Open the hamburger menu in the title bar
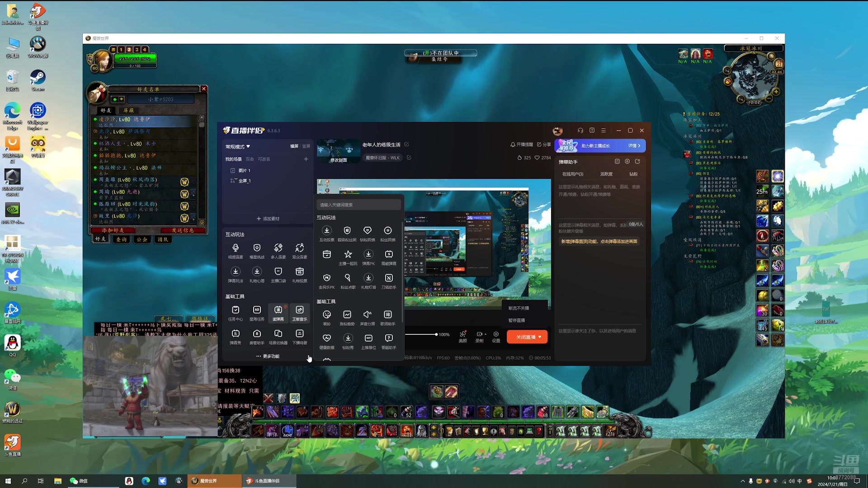The width and height of the screenshot is (868, 488). [604, 131]
